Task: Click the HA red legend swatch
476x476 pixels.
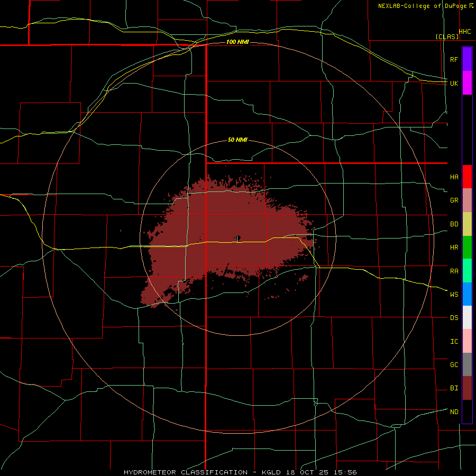Action: pyautogui.click(x=467, y=177)
